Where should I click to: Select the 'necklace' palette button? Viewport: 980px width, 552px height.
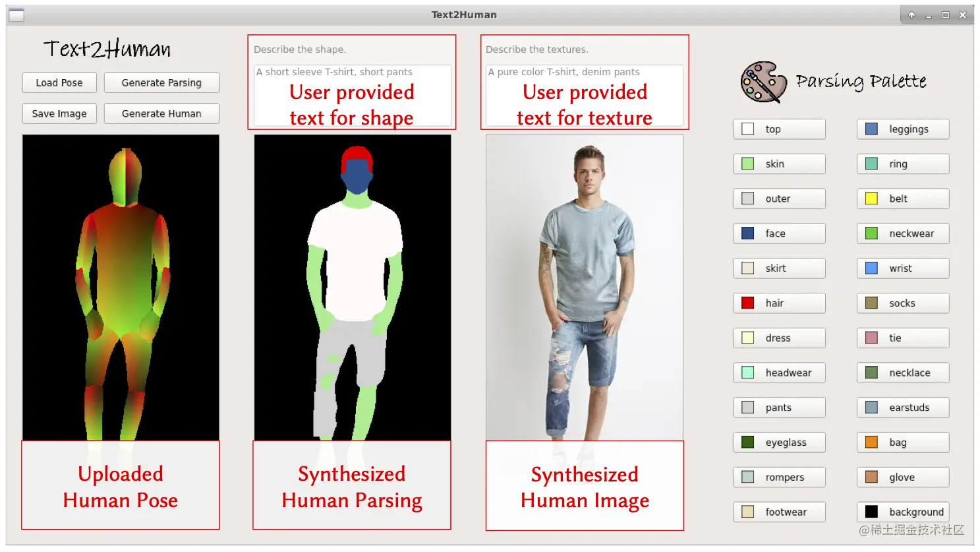[x=903, y=373]
